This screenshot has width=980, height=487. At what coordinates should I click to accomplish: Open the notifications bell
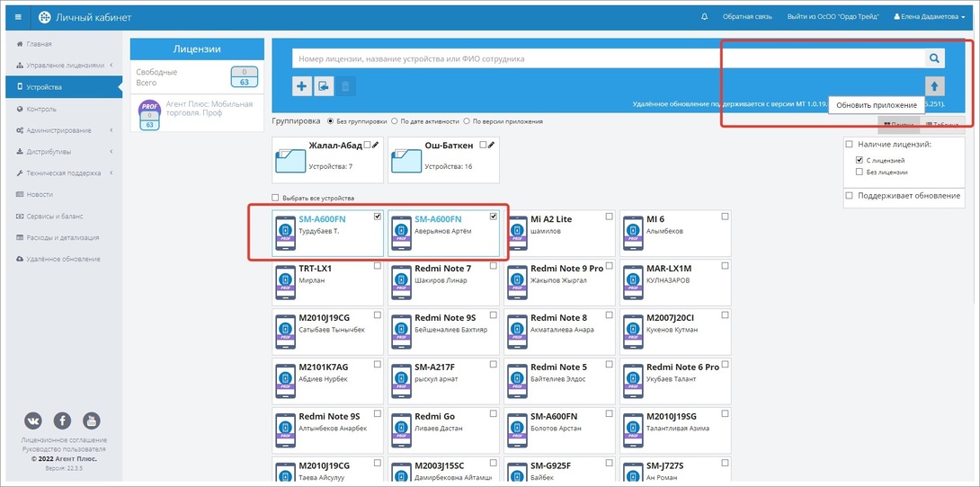coord(705,17)
